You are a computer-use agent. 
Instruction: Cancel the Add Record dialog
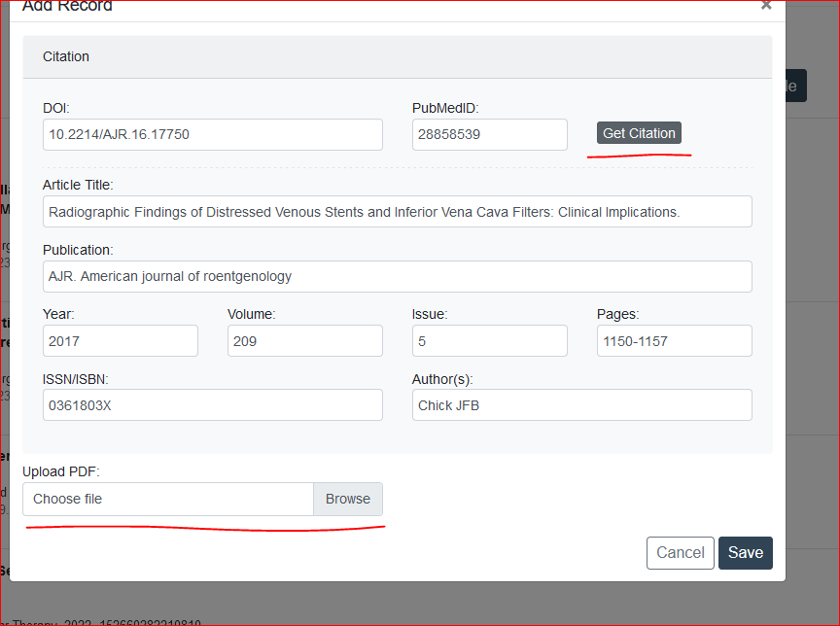point(680,553)
